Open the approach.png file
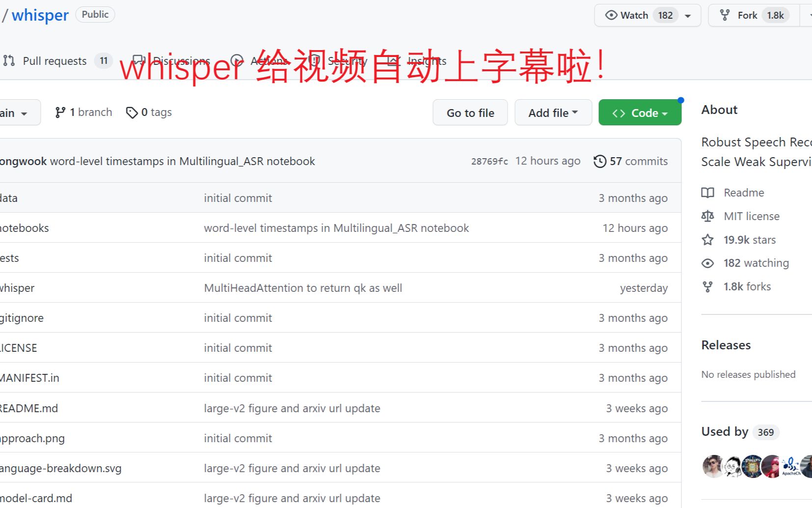Image resolution: width=812 pixels, height=508 pixels. (x=32, y=438)
